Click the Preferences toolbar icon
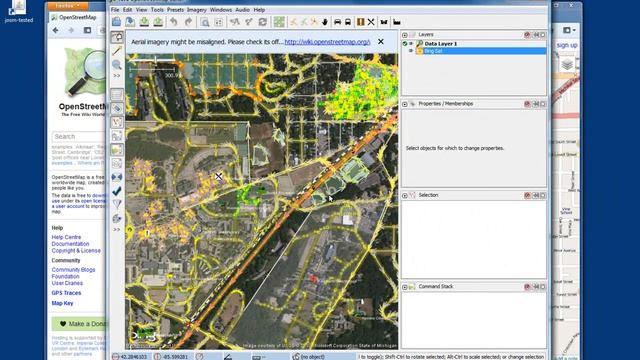640x360 pixels. pos(219,22)
